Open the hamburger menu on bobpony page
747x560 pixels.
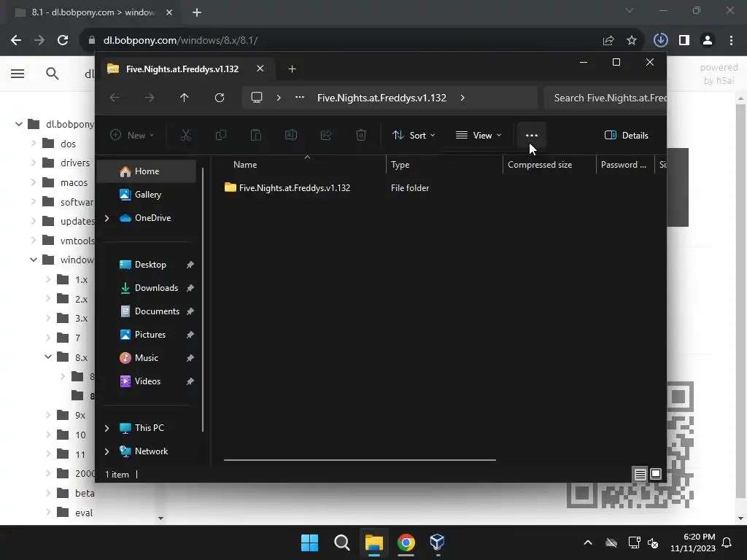(18, 74)
